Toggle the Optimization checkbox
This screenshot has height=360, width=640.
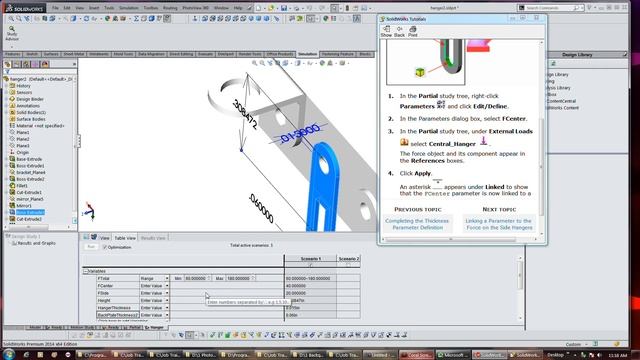click(105, 247)
